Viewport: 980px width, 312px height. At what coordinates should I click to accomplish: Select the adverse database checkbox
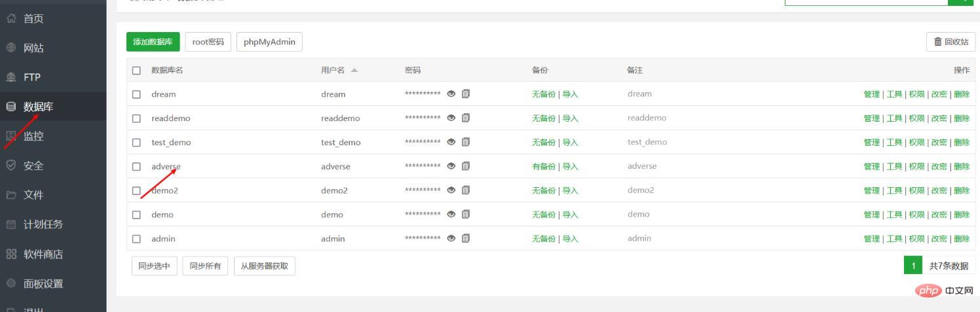(136, 167)
